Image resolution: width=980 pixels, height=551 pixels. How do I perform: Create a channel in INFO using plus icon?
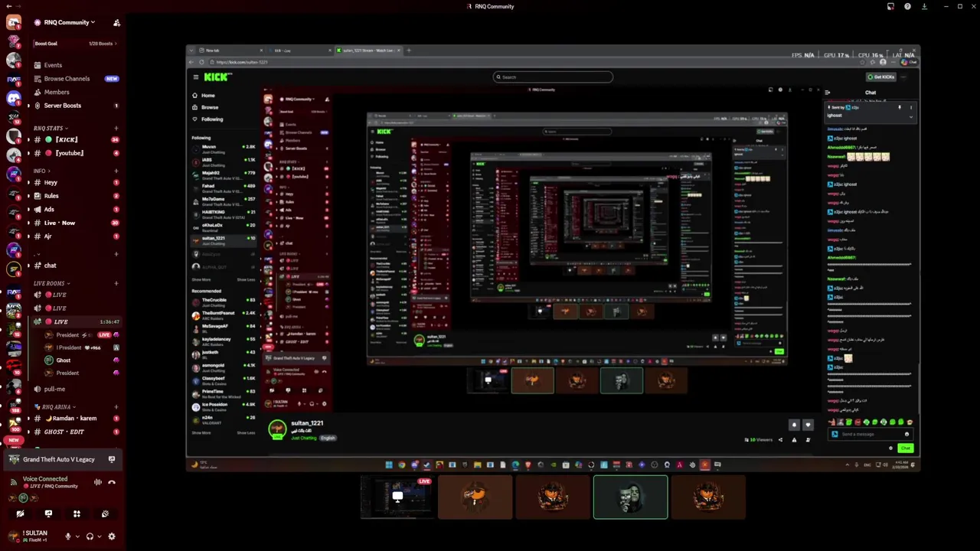tap(116, 171)
